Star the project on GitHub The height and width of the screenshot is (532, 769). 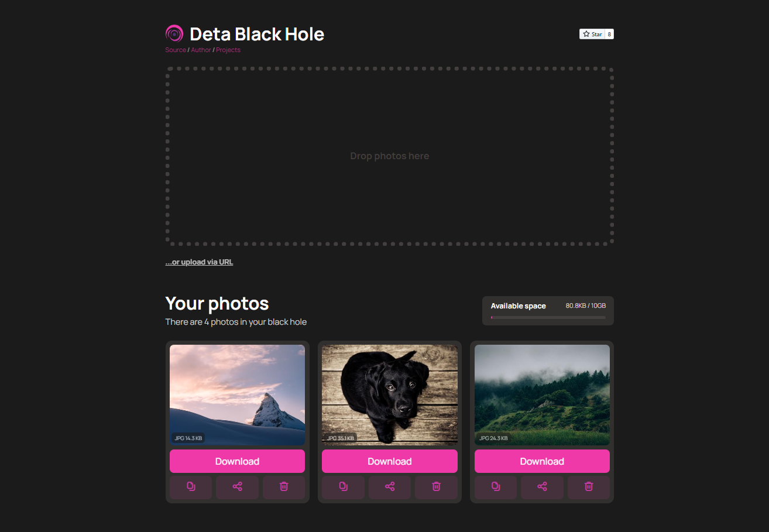click(592, 34)
